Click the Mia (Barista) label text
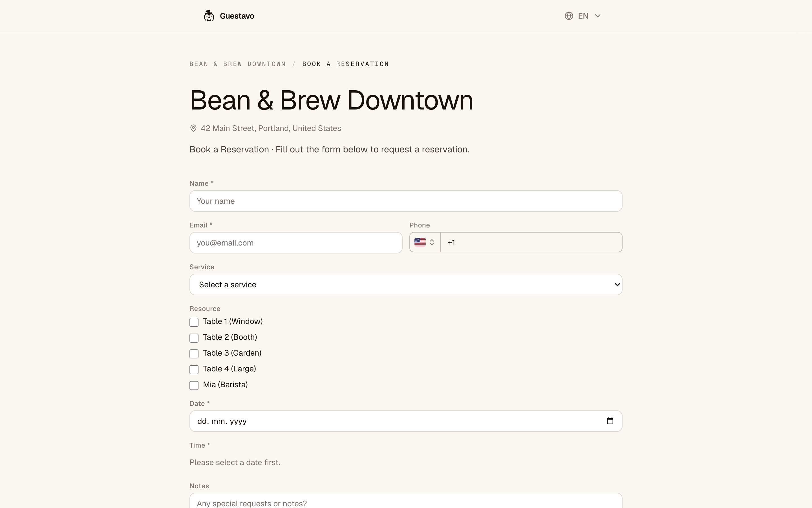The image size is (812, 508). pos(226,385)
